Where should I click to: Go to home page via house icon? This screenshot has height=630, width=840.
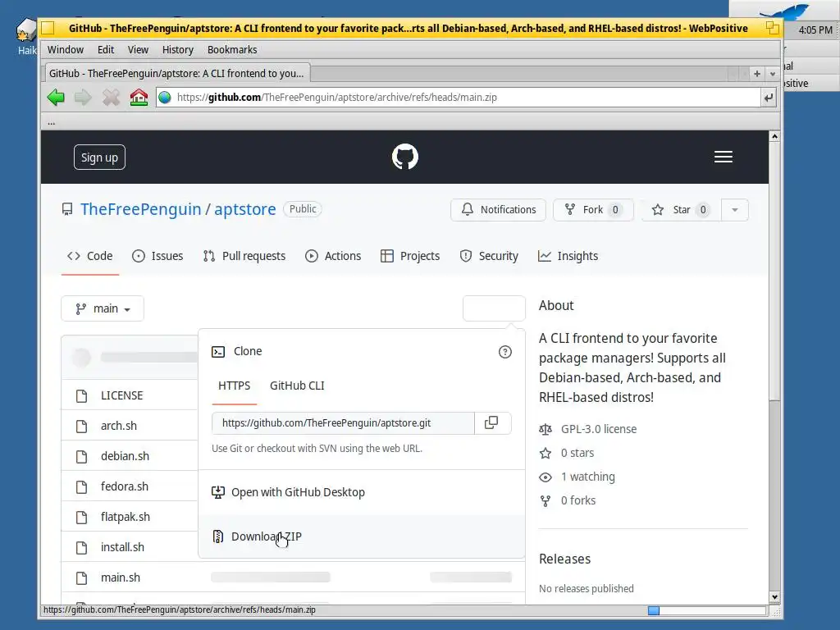point(139,98)
